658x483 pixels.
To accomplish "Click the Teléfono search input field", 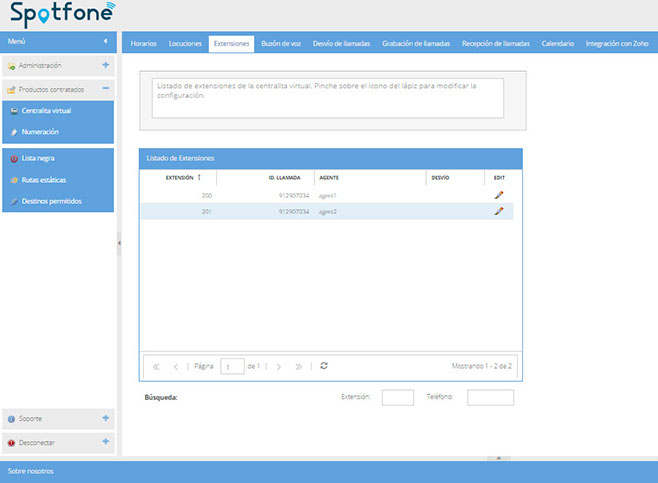I will tap(490, 397).
